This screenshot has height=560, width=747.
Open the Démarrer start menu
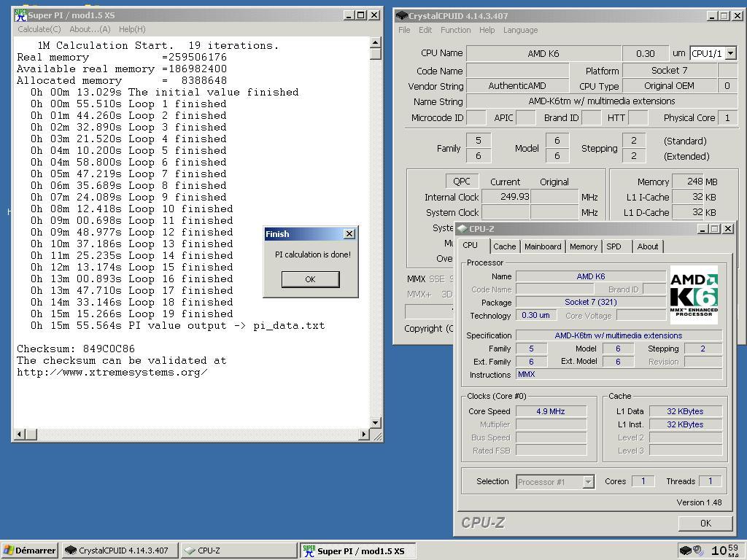click(29, 551)
